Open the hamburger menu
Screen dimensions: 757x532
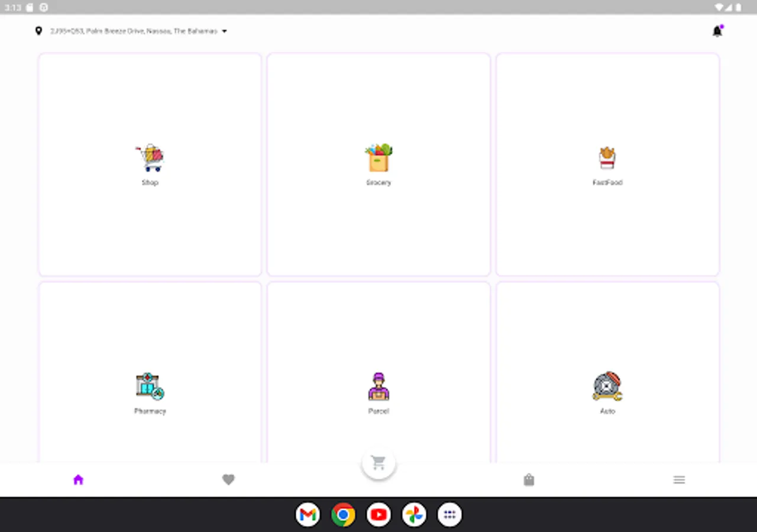point(679,479)
